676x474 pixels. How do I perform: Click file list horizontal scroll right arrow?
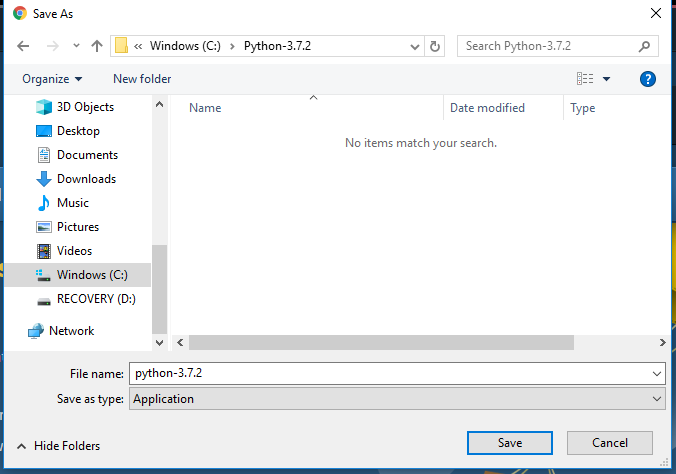click(662, 342)
